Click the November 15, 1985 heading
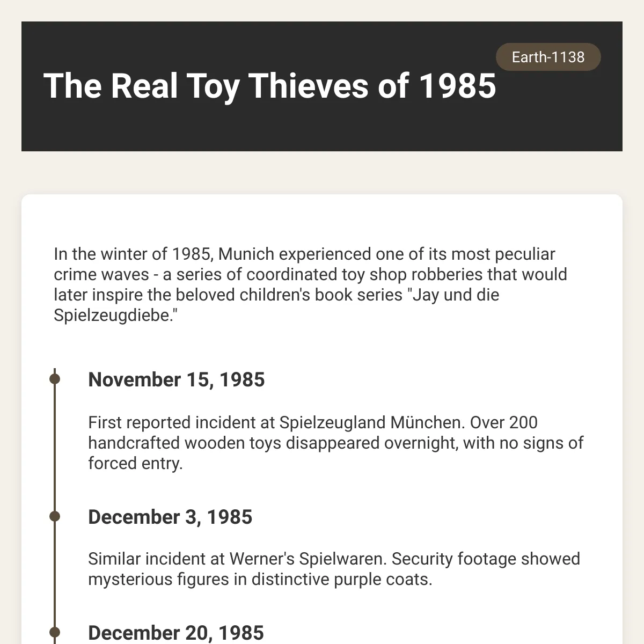This screenshot has height=644, width=644. point(177,379)
